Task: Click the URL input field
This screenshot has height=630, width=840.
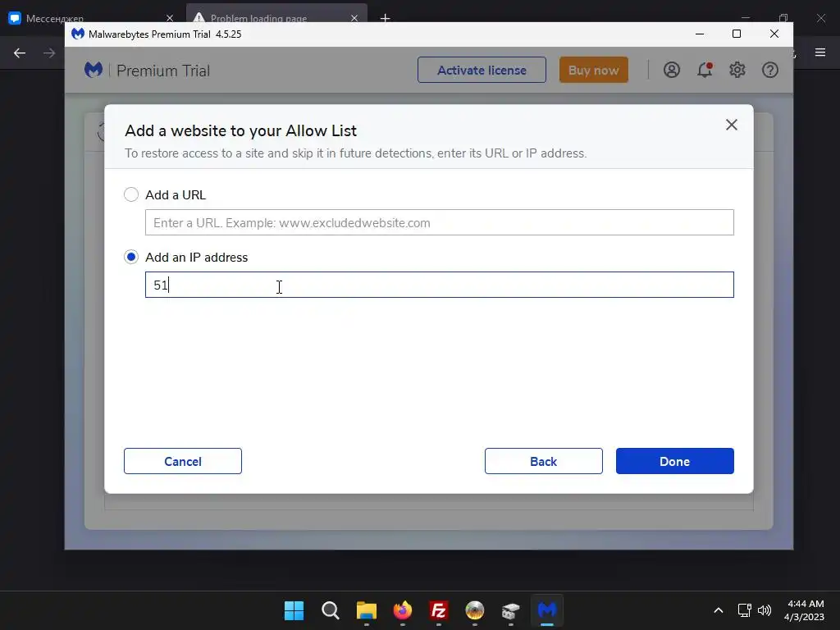Action: coord(440,222)
